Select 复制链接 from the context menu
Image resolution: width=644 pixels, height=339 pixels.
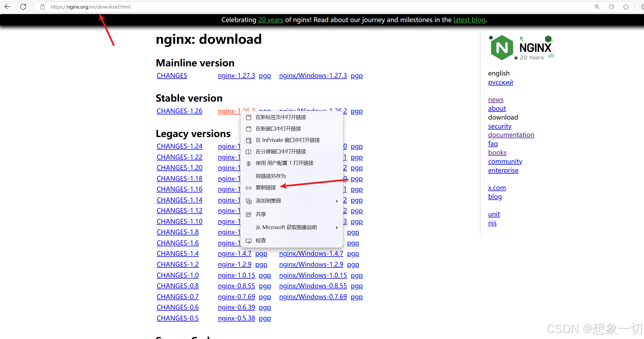click(266, 187)
